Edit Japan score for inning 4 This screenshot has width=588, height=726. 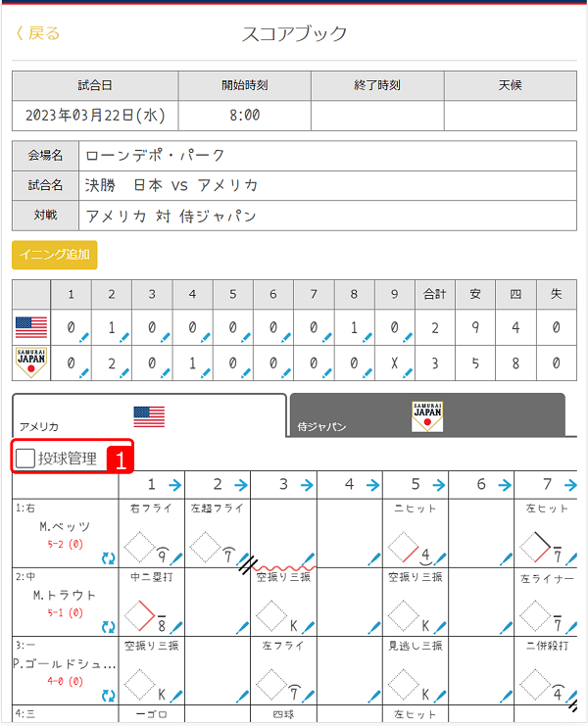pos(206,373)
